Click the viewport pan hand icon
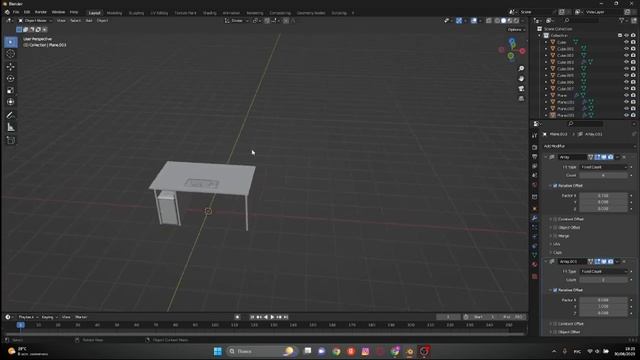The image size is (640, 360). (521, 79)
